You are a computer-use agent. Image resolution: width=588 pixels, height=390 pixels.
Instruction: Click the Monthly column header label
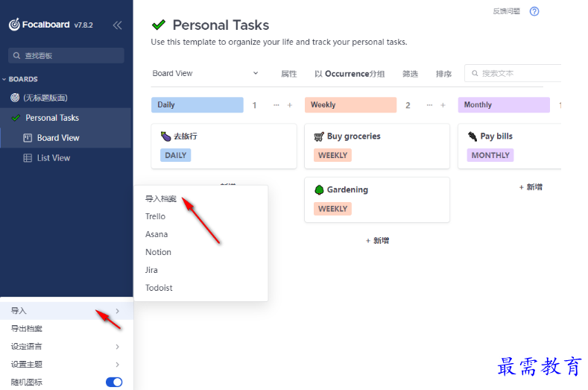point(504,104)
